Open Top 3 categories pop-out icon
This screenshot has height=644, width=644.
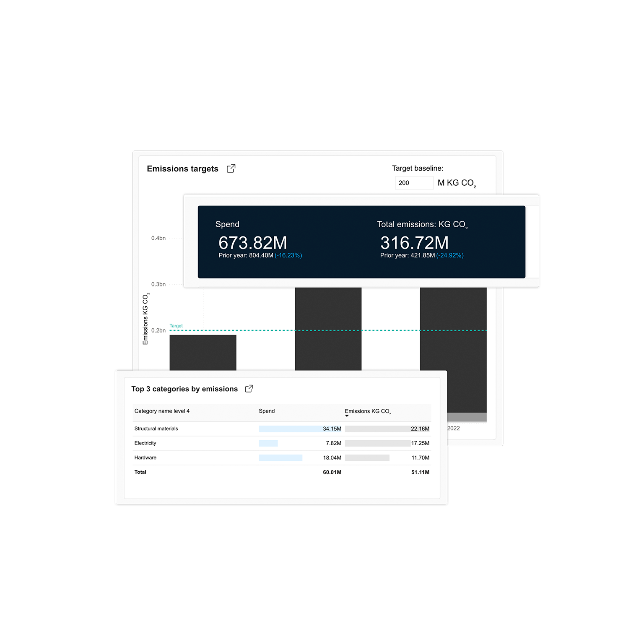coord(249,389)
